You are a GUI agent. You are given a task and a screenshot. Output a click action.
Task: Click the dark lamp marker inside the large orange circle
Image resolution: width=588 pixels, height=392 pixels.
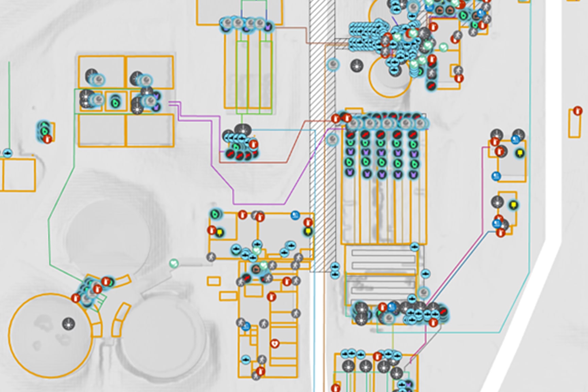(x=68, y=324)
